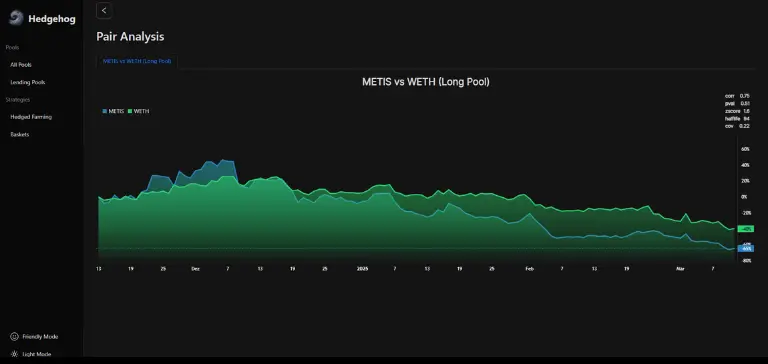Image resolution: width=768 pixels, height=364 pixels.
Task: Click the 20% y-axis label
Action: 745,181
